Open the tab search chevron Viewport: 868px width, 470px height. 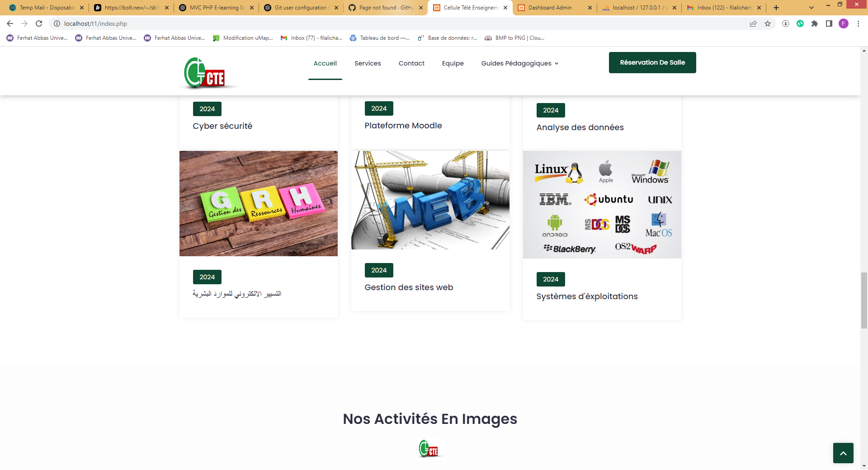click(x=811, y=8)
